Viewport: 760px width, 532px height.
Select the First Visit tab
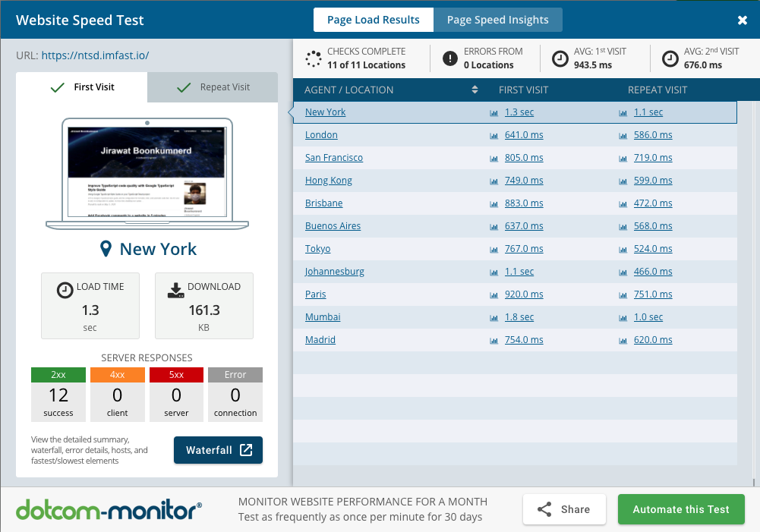82,87
